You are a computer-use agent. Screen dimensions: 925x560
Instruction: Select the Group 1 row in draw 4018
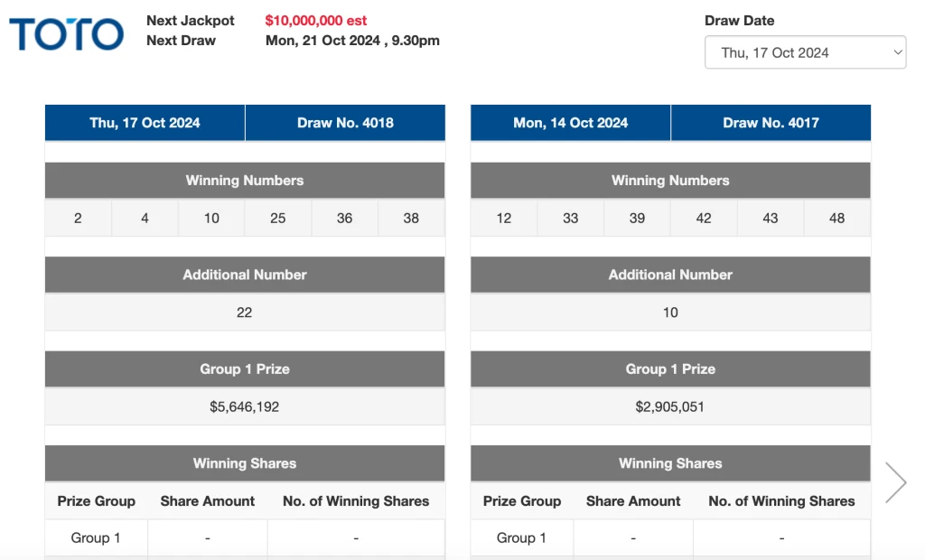click(244, 537)
